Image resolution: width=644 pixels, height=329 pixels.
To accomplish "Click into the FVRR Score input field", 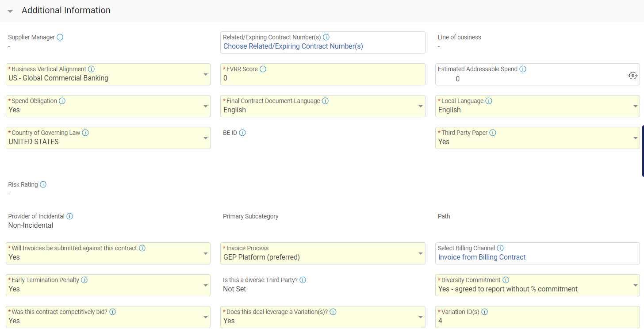I will tap(322, 79).
